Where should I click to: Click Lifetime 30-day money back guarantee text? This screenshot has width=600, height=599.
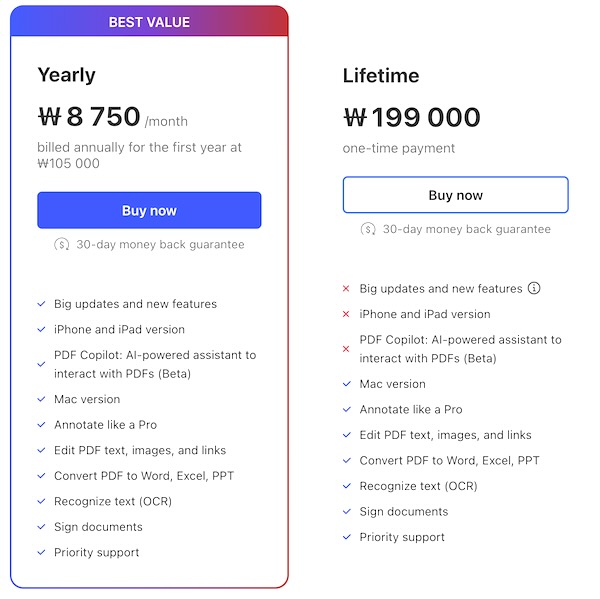(x=467, y=229)
